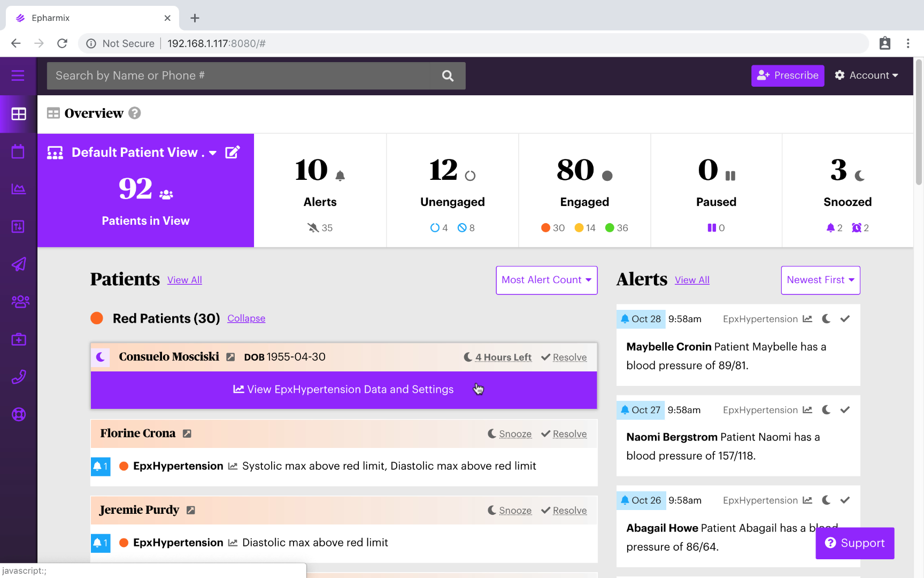Select the Engaged summary tile
Viewport: 924px width, 578px height.
[584, 191]
